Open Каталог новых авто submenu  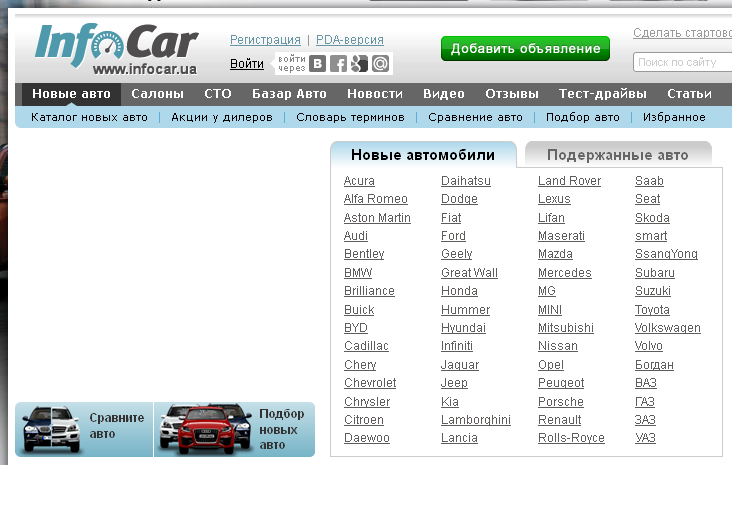click(89, 117)
